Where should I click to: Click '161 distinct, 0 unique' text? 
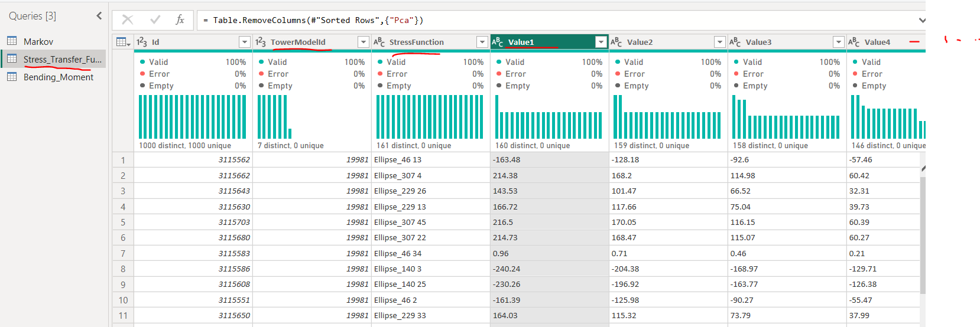point(414,146)
